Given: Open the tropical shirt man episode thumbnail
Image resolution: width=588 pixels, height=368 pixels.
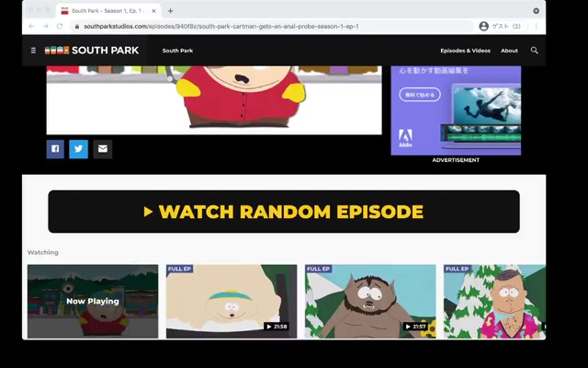Looking at the screenshot, I should click(494, 301).
